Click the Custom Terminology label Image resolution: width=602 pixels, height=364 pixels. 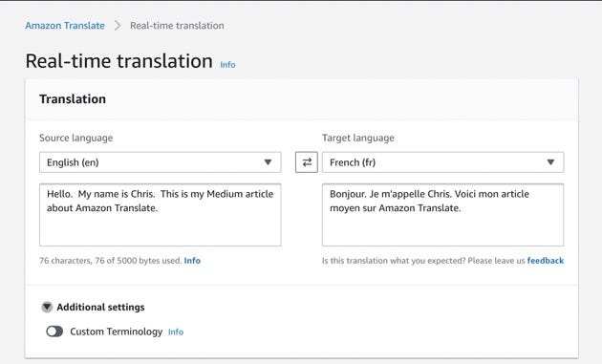117,332
